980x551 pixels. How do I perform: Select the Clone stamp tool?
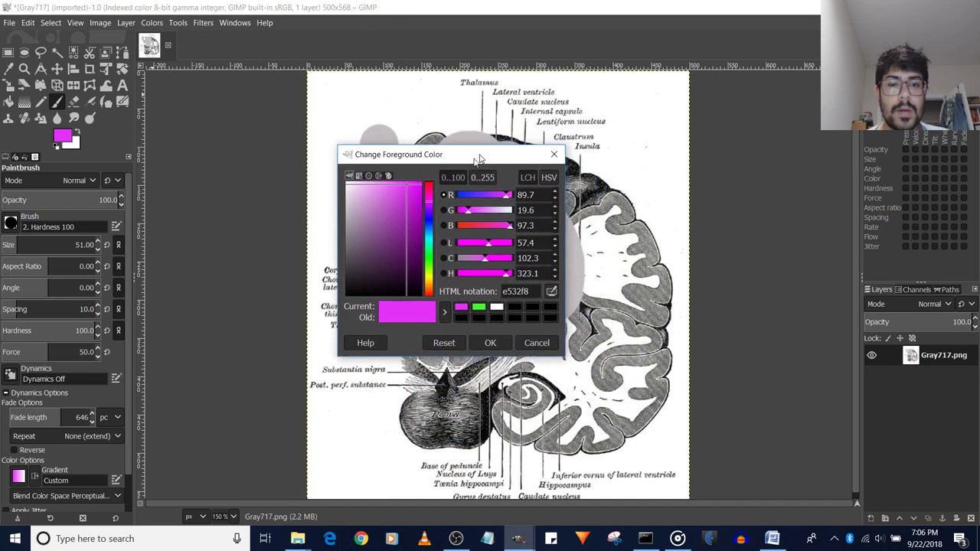(x=8, y=118)
